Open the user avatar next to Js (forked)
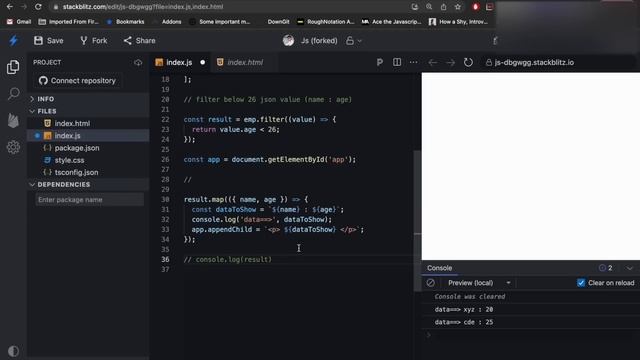The height and width of the screenshot is (360, 640). pos(288,40)
